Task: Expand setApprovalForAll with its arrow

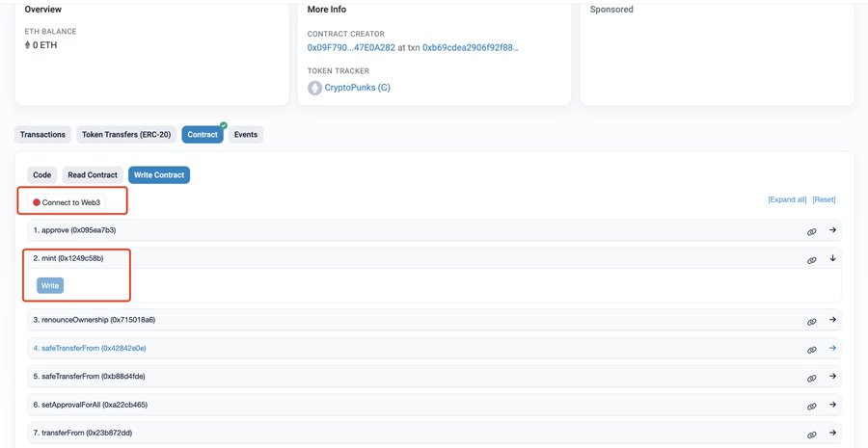Action: click(832, 405)
